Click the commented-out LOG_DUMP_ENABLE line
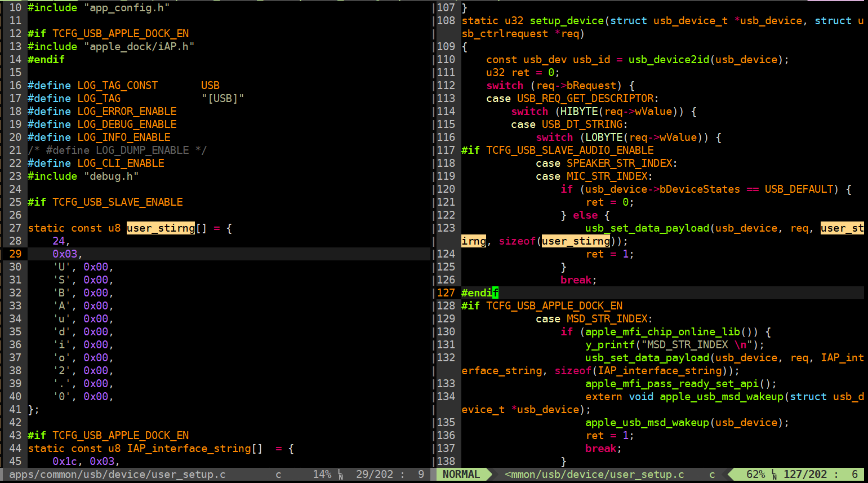 [x=117, y=150]
